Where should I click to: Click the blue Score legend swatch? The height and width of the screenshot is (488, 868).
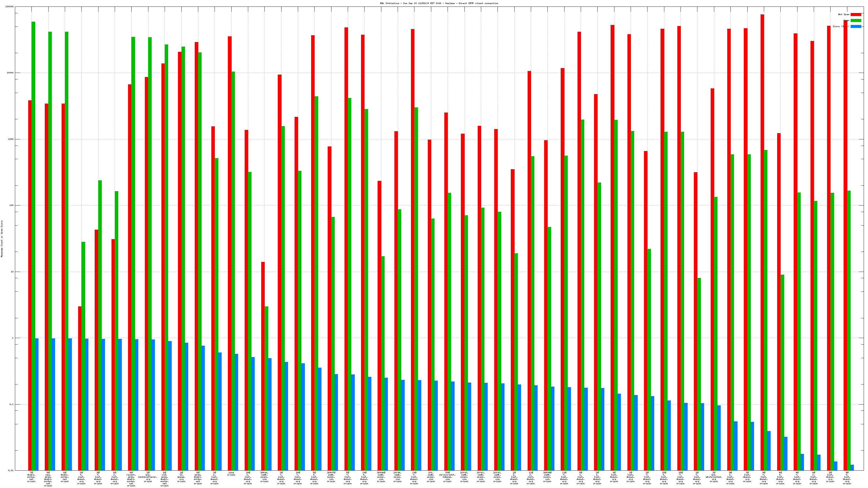[856, 26]
